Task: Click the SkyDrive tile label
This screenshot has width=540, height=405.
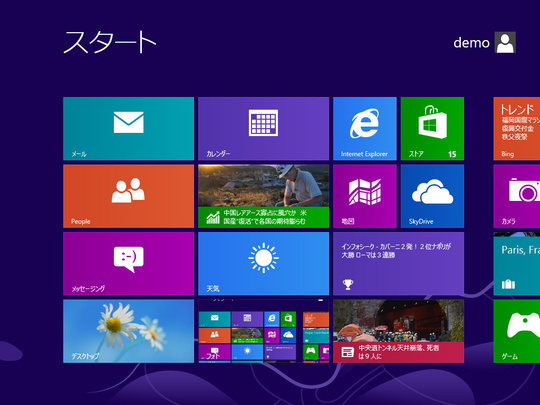Action: (x=421, y=221)
